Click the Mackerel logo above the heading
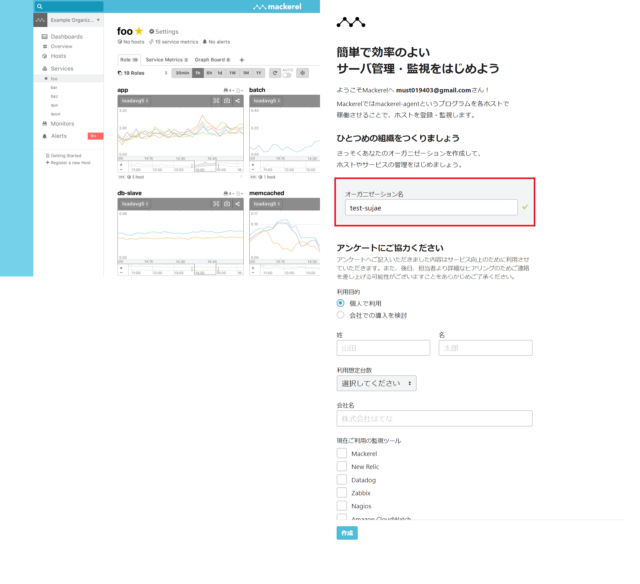Screen dimensions: 640x584 pos(351,22)
